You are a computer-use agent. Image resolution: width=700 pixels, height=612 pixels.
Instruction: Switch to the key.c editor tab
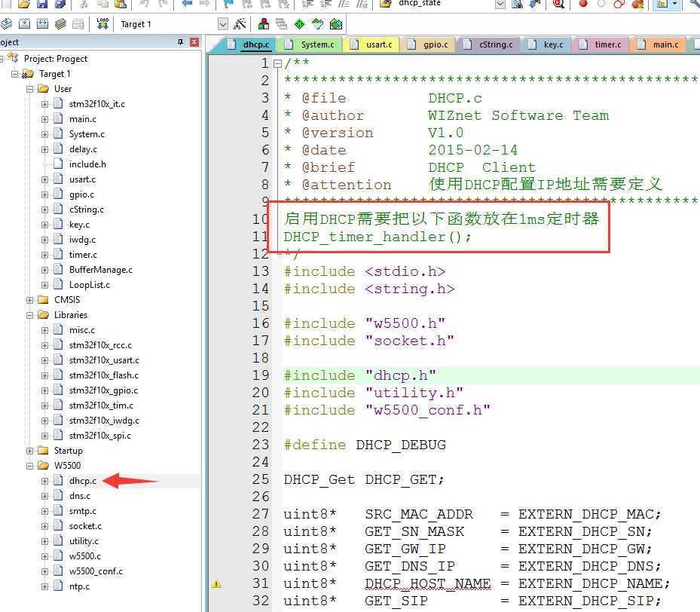(546, 44)
